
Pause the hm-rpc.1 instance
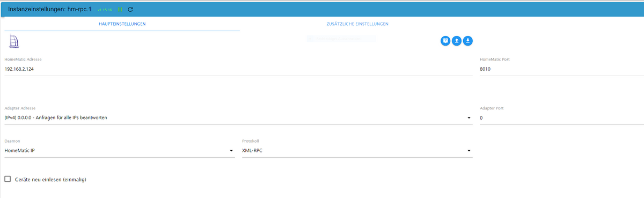(x=120, y=10)
